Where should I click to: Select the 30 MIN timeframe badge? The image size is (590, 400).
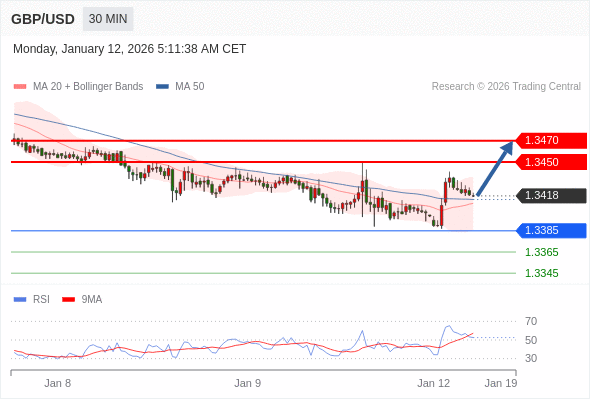click(x=108, y=19)
